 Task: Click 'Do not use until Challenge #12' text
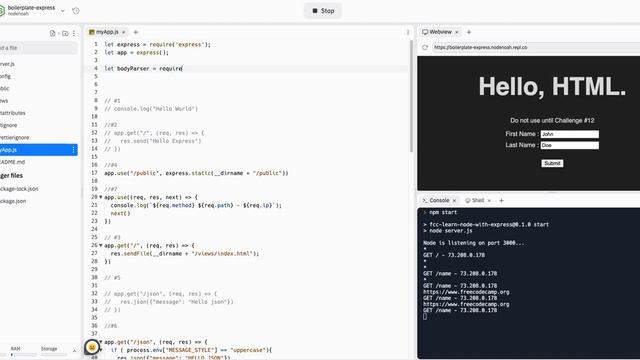[552, 120]
